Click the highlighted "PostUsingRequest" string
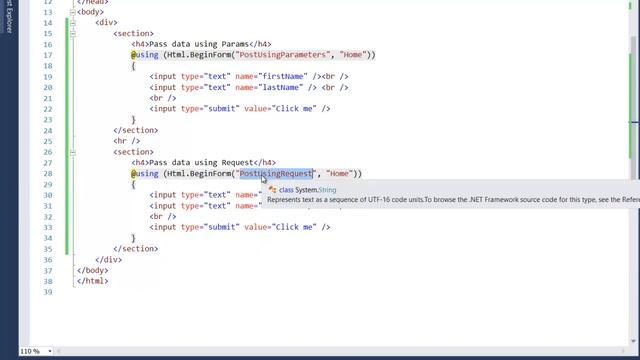Viewport: 640px width, 360px height. [x=276, y=173]
